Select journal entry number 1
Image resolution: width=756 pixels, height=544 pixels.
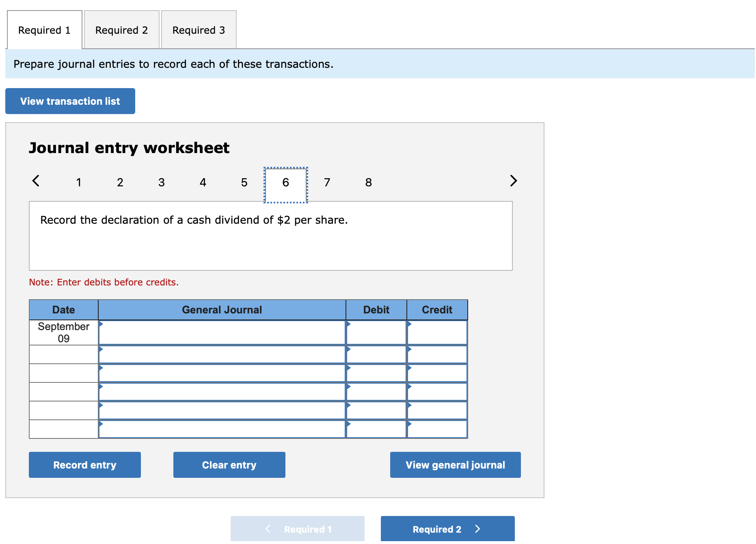[79, 182]
